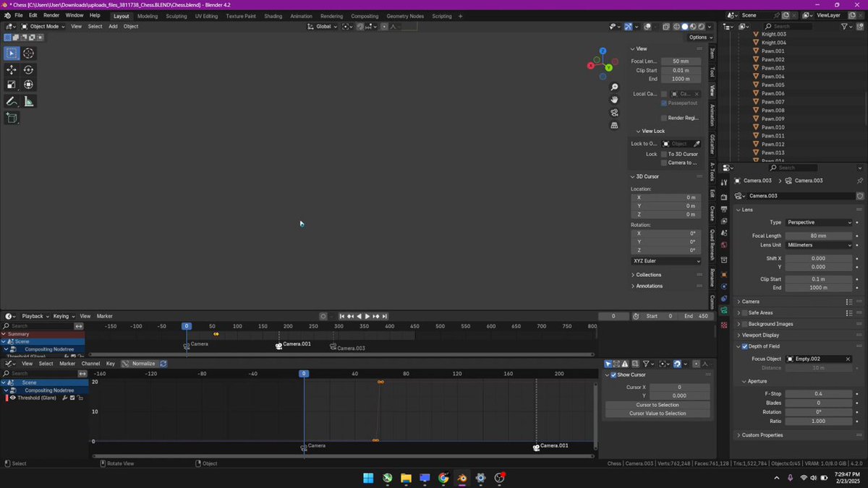Click the blue Z axis on navigation gizmo
This screenshot has width=868, height=488.
[603, 51]
